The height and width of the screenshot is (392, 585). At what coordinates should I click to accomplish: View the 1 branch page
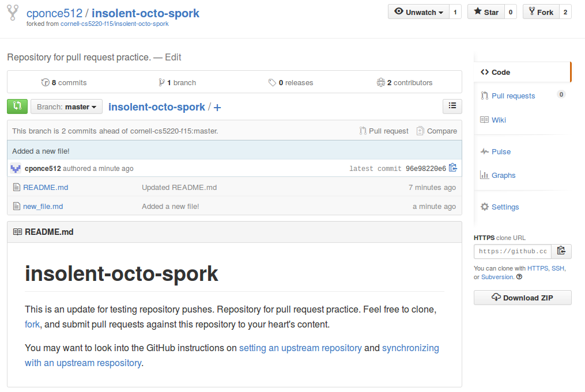177,83
